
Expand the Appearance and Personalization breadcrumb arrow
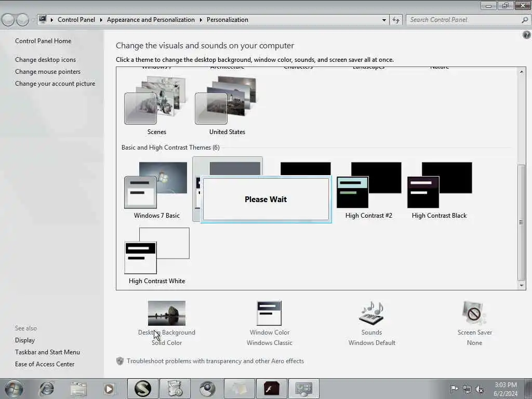pos(201,20)
